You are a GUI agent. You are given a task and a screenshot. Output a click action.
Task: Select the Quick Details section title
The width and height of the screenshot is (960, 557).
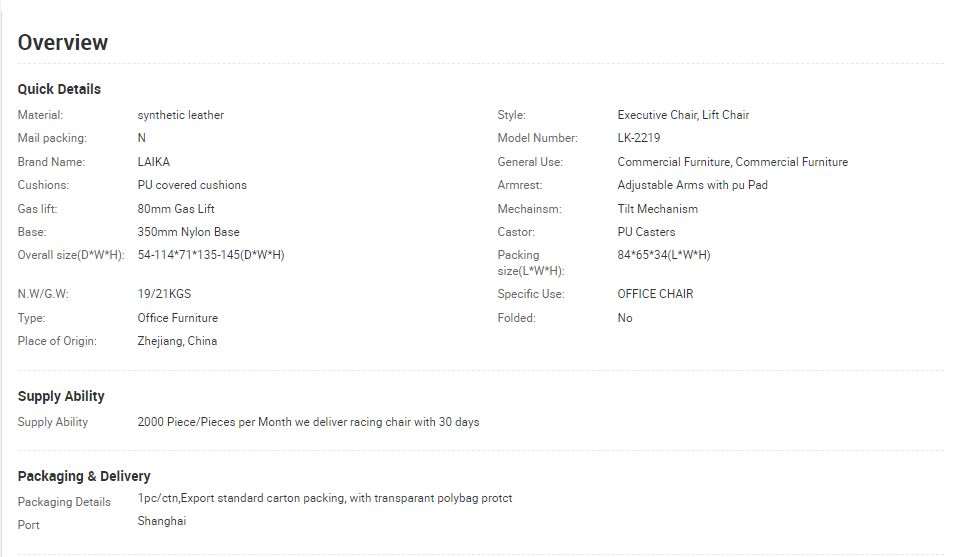[x=59, y=89]
